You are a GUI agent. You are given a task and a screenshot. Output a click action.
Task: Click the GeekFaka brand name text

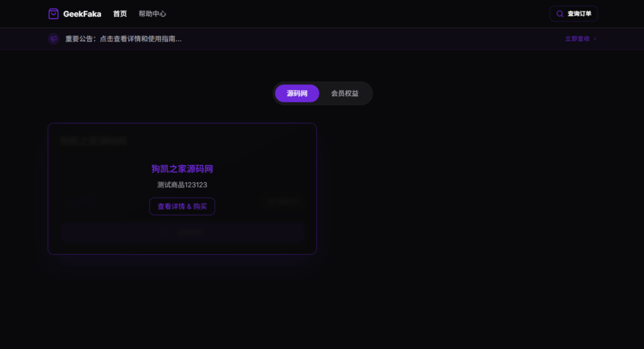coord(82,14)
